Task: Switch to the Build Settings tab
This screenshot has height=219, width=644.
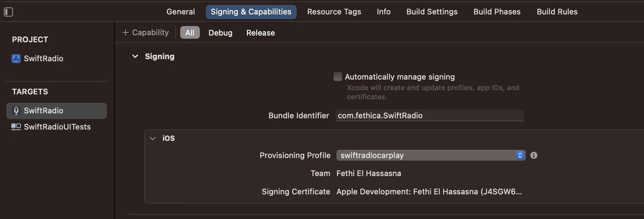Action: (x=432, y=12)
